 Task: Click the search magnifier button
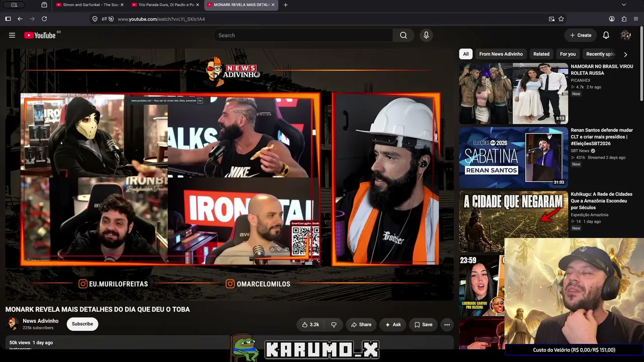(x=404, y=35)
